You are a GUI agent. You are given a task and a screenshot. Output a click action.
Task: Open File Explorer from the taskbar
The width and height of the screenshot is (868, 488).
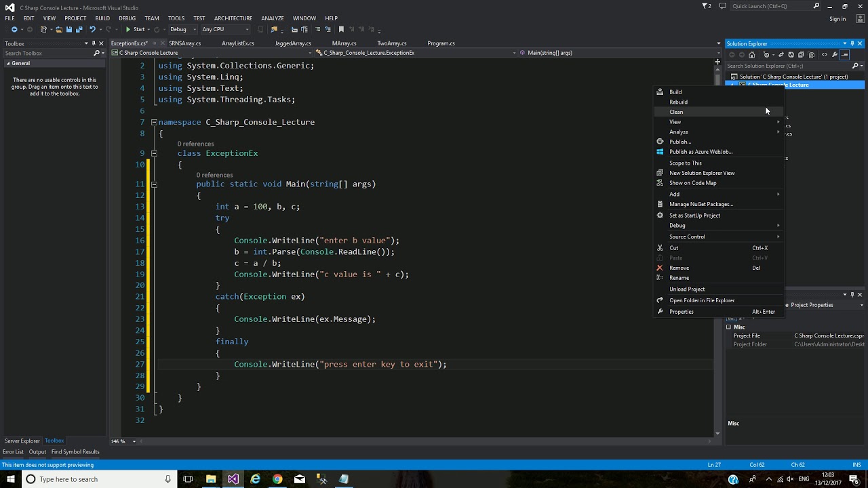coord(211,479)
